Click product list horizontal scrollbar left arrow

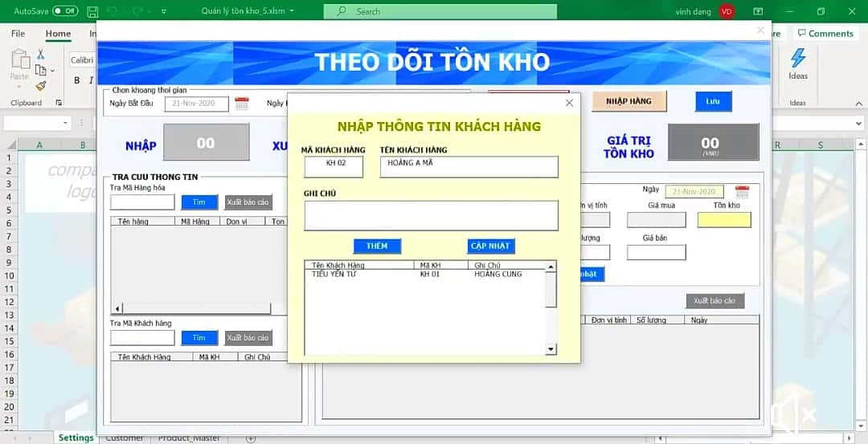[117, 308]
